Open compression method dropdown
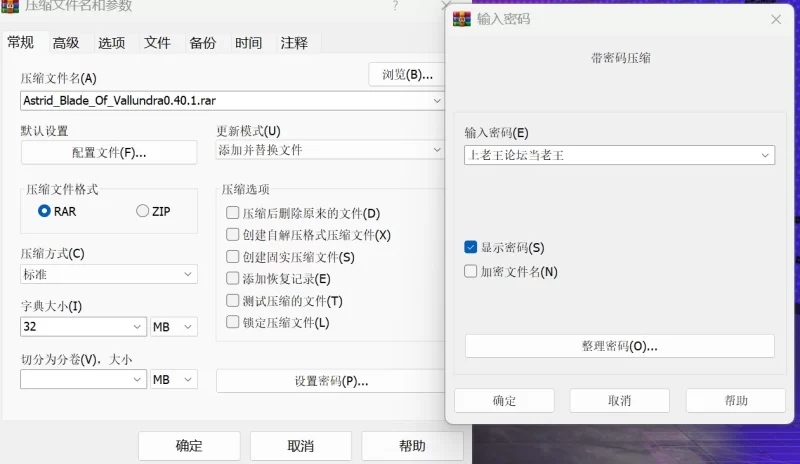Image resolution: width=800 pixels, height=464 pixels. [188, 274]
